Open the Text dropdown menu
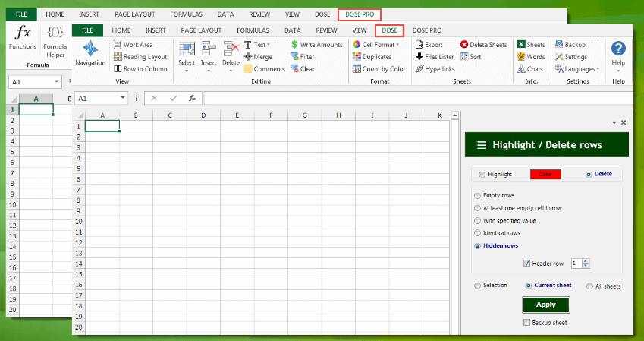 coord(257,44)
